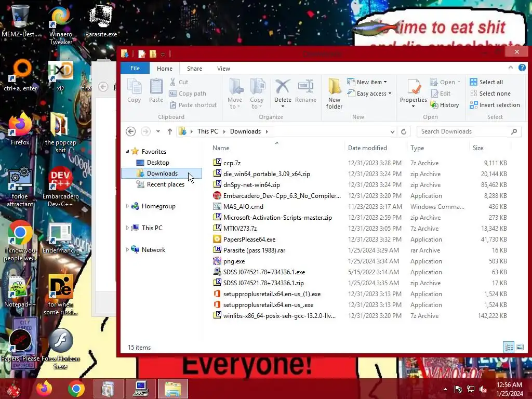Select dnSpy-net-win64.zip
The image size is (532, 399).
251,185
